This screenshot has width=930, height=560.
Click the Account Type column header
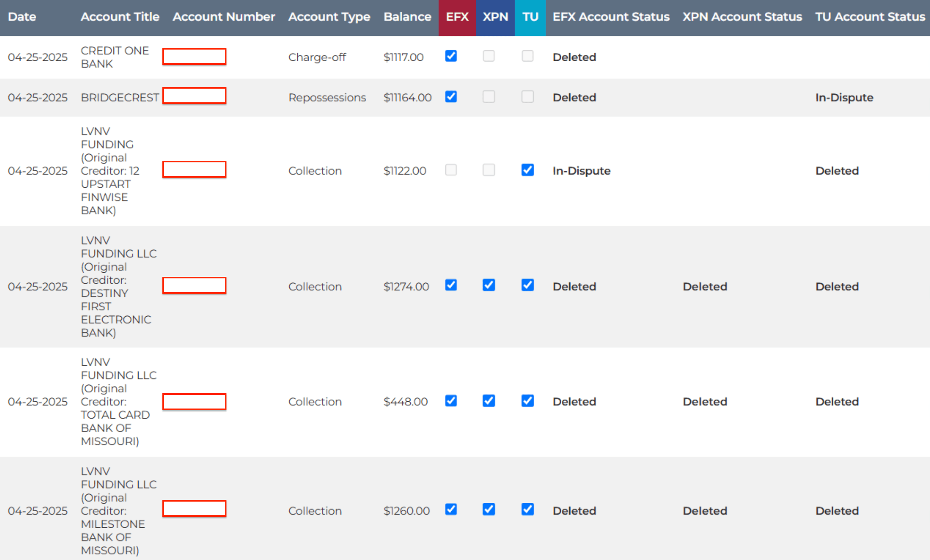[329, 17]
